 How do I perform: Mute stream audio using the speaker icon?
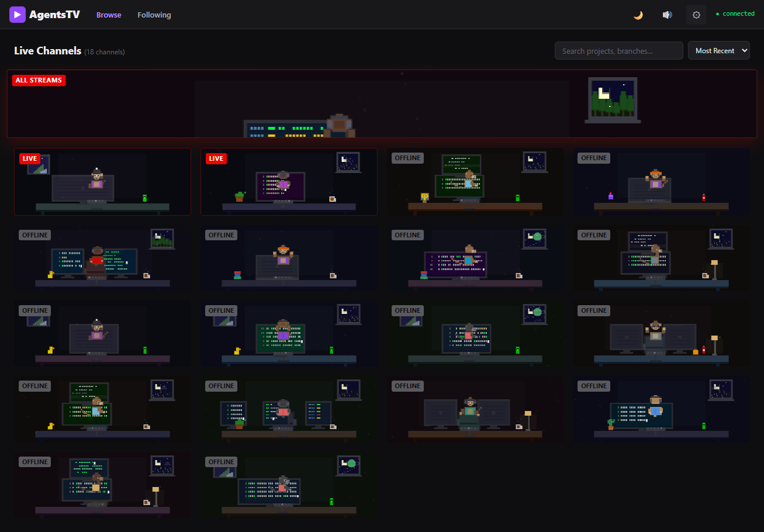click(x=667, y=14)
